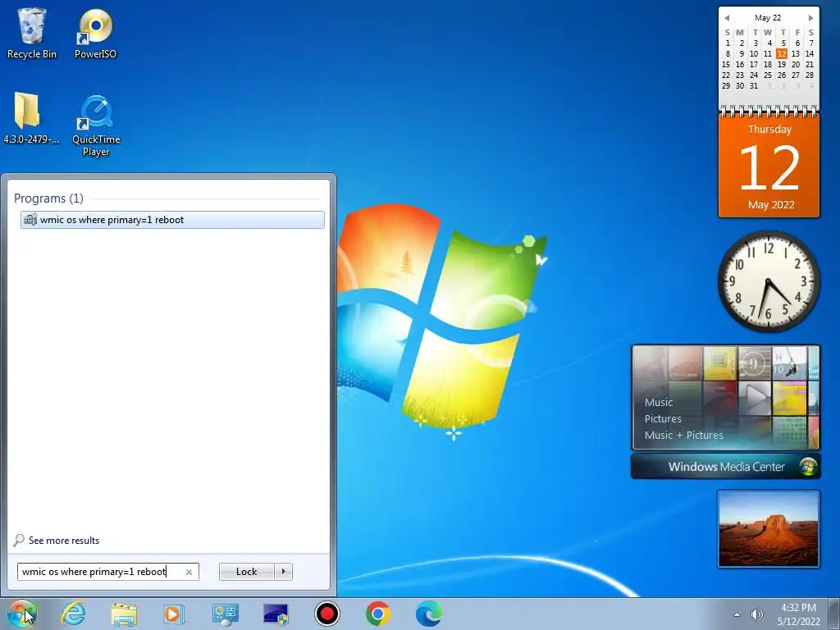Screen dimensions: 840x630
Task: Select the QuickTime Player desktop shortcut
Action: (96, 126)
